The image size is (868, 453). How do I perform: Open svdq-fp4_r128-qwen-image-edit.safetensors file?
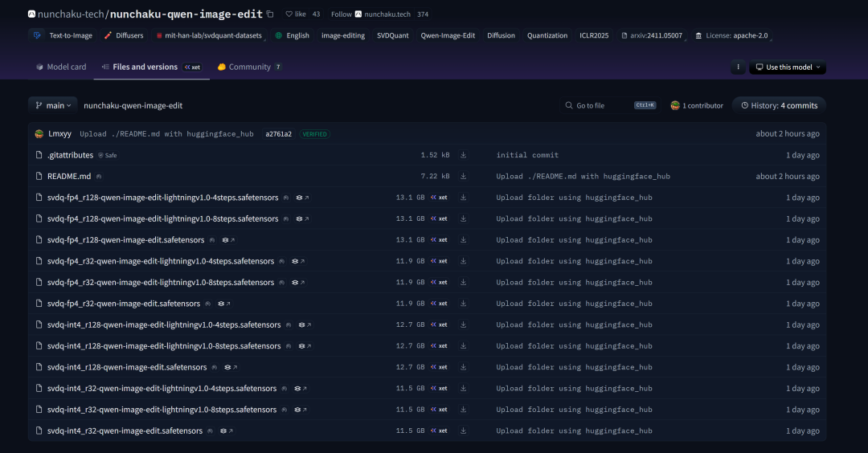click(125, 239)
